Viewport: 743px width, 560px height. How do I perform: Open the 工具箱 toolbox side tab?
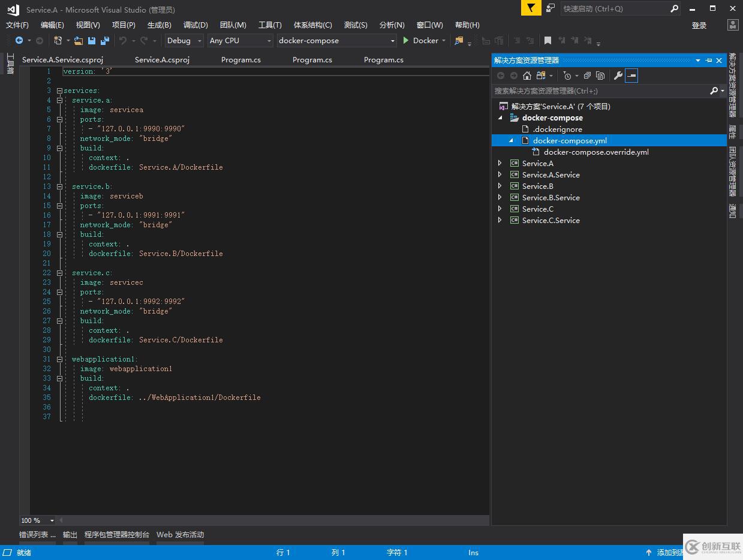(10, 64)
